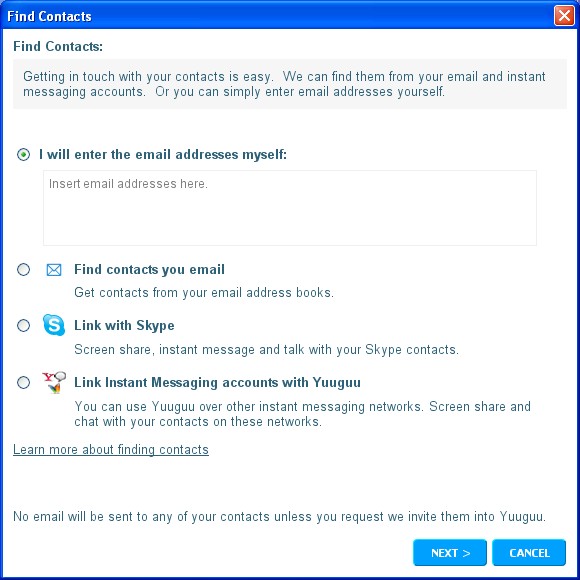Image resolution: width=580 pixels, height=580 pixels.
Task: Choose the Link Instant Messaging accounts radio button
Action: click(x=23, y=382)
